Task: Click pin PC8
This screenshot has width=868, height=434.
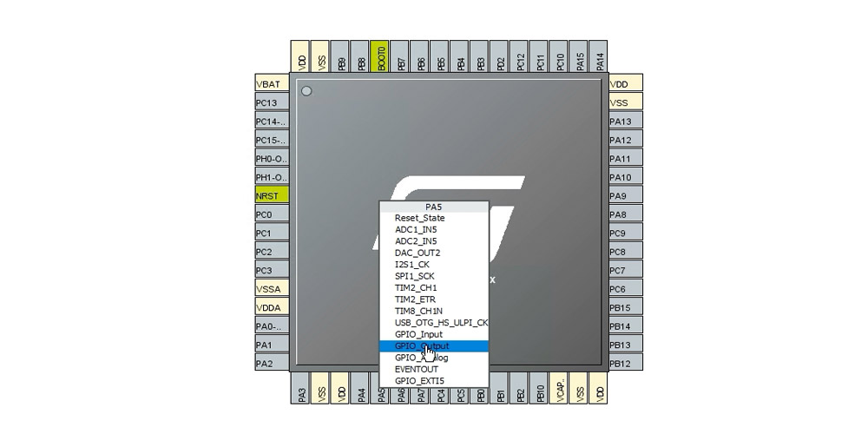Action: [x=626, y=252]
